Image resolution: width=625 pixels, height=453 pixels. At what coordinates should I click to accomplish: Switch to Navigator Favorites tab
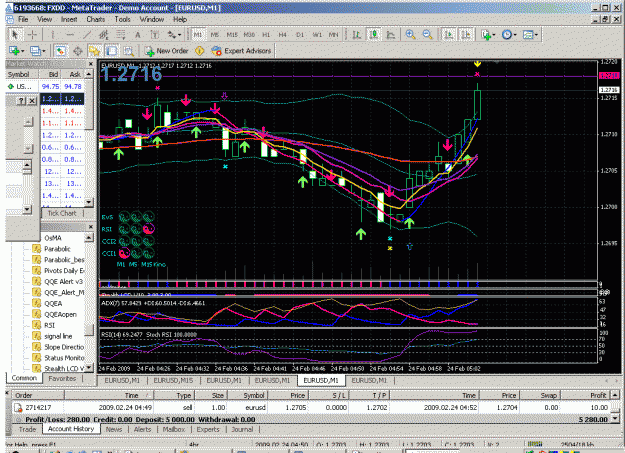[x=62, y=378]
